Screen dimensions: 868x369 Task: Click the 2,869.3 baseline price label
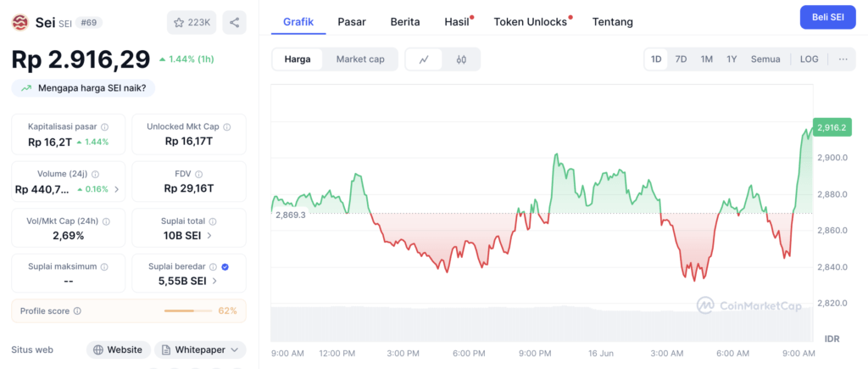click(291, 215)
